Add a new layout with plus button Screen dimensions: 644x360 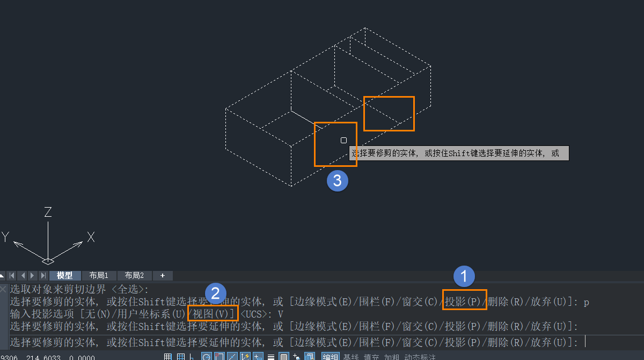click(x=163, y=275)
